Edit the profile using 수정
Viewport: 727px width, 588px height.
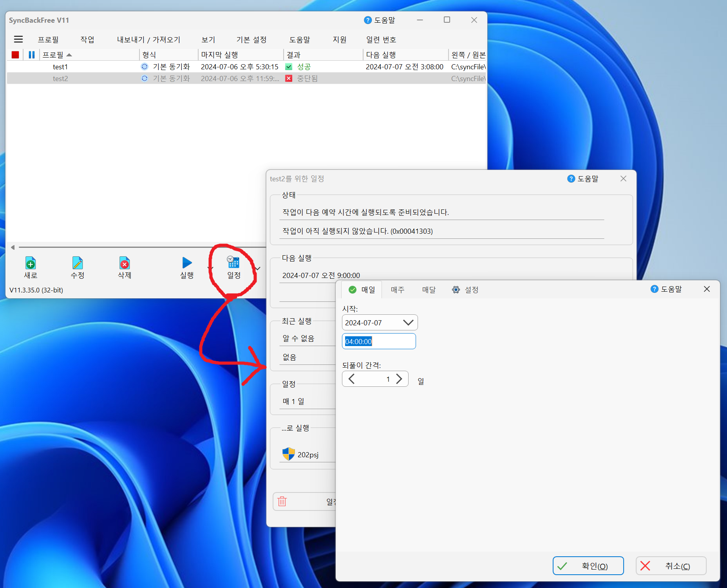78,268
